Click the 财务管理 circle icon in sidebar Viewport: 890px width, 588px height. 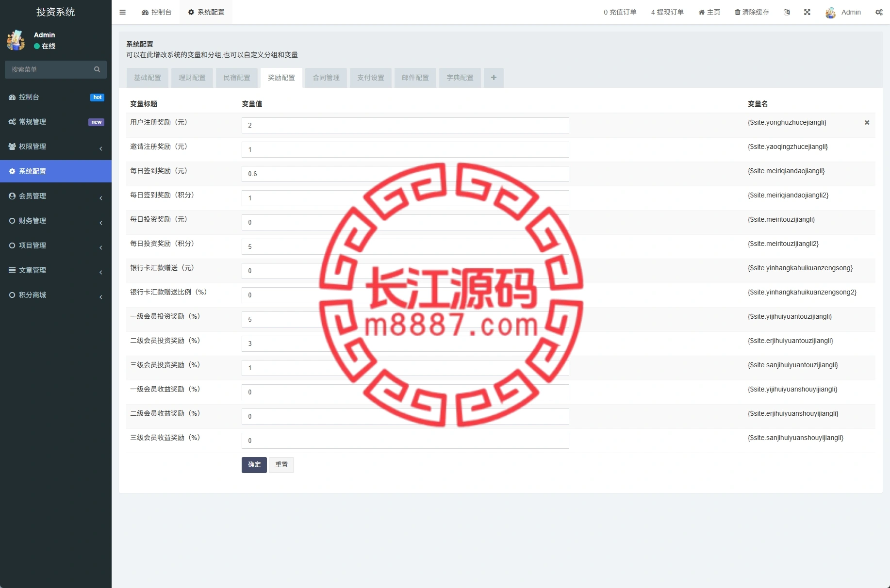(12, 221)
